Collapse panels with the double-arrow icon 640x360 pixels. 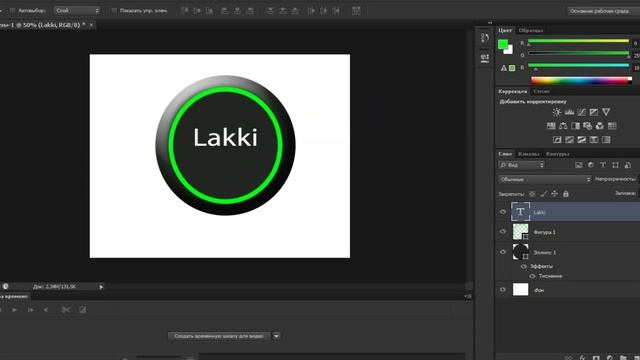(490, 23)
